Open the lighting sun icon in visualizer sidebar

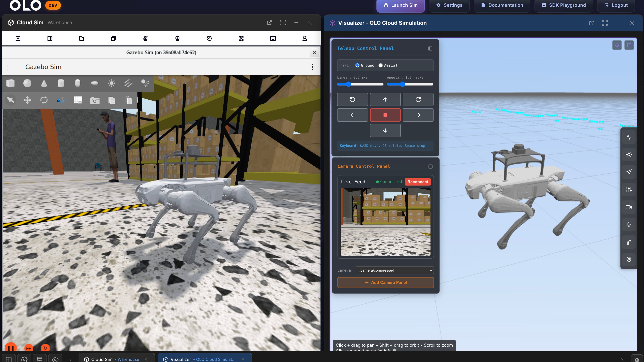[629, 155]
